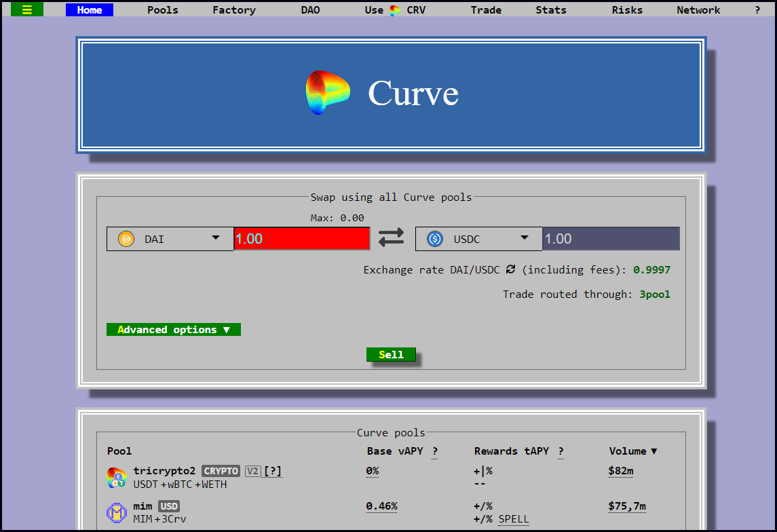Click the Sell button
Viewport: 777px width, 532px height.
coord(391,354)
